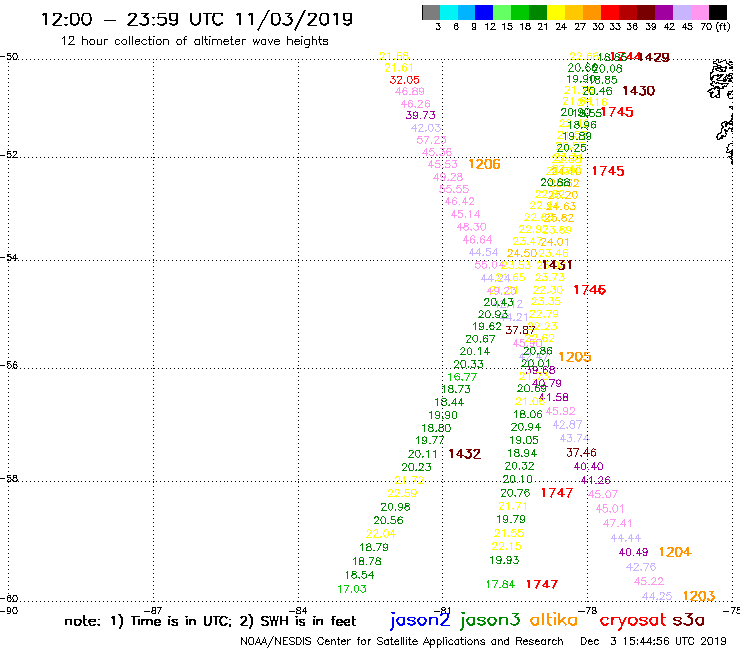Image resolution: width=740 pixels, height=650 pixels.
Task: Click the latitude axis label -52
Action: pos(9,155)
